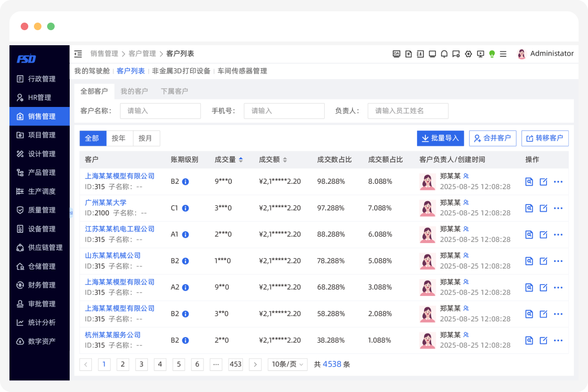Open settings with the gear icon
The image size is (588, 392).
click(x=468, y=54)
